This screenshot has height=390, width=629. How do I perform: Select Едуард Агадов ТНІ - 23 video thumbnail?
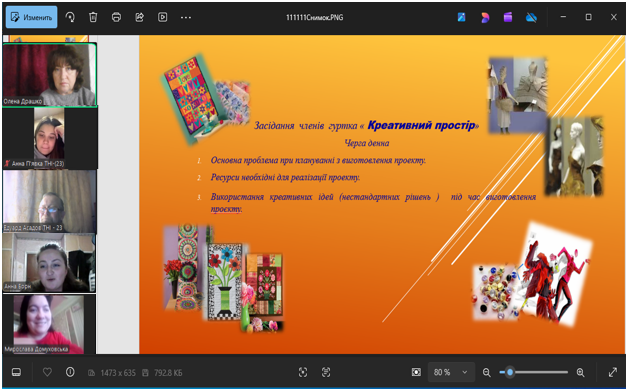(x=49, y=201)
